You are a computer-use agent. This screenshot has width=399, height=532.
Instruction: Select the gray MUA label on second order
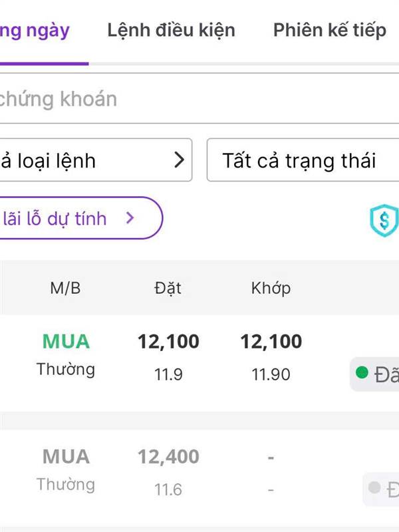tap(66, 457)
